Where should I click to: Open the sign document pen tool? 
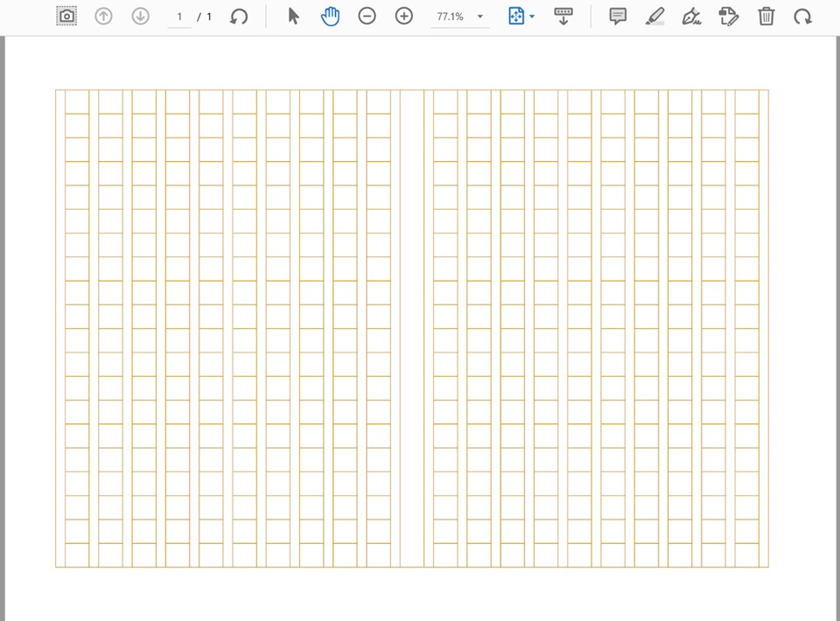pos(691,16)
